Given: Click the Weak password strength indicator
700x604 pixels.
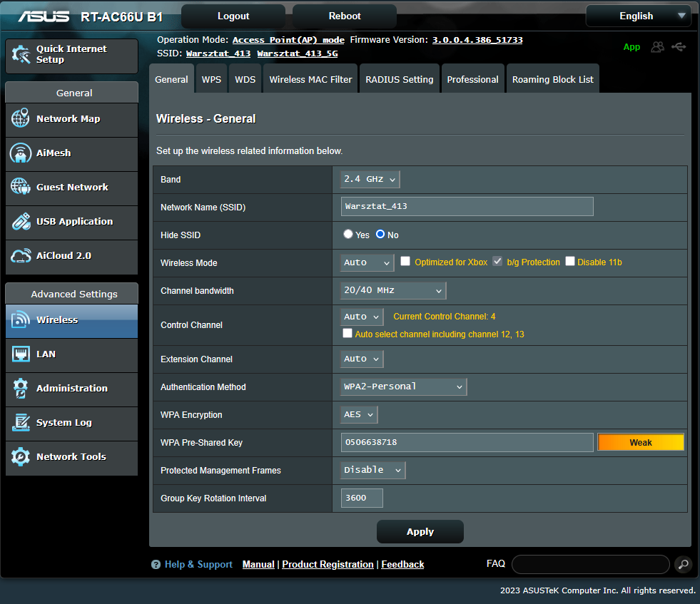Looking at the screenshot, I should [x=641, y=443].
